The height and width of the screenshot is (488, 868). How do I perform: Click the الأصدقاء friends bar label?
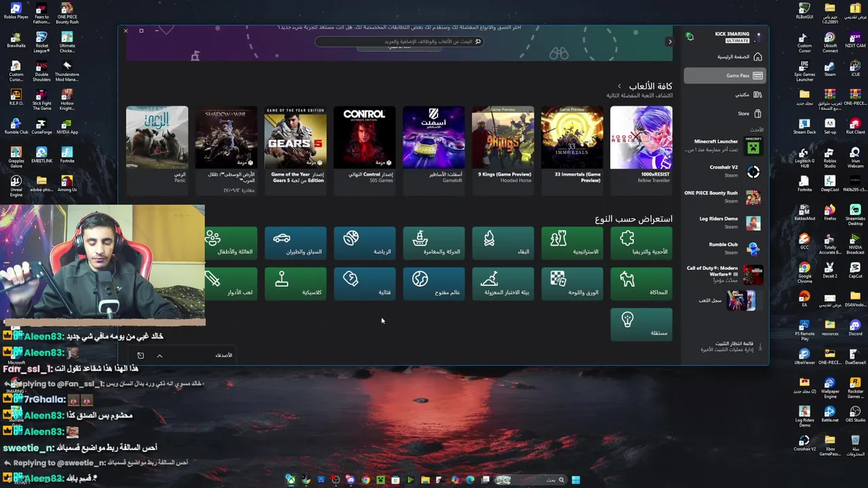pos(224,355)
